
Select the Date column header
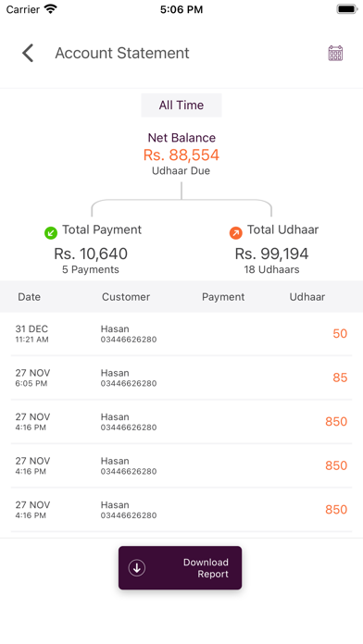point(30,297)
